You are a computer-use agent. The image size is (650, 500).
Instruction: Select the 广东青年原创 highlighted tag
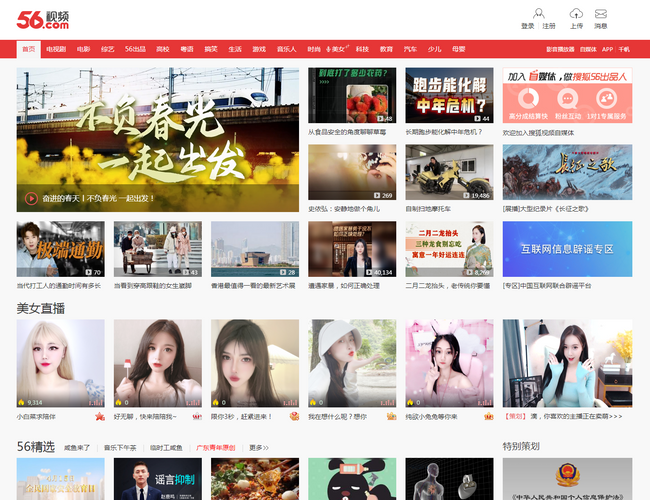pos(215,448)
